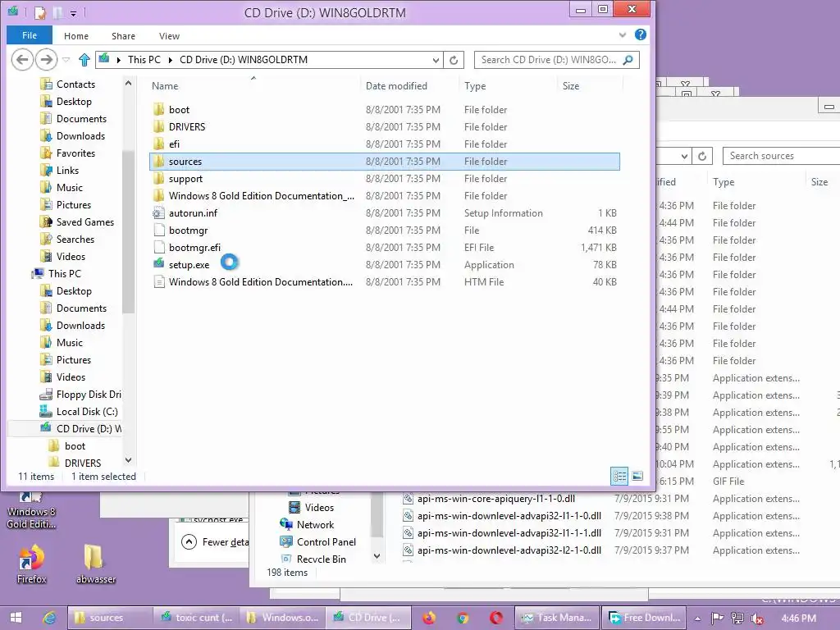Open address dropdown in sources window
840x630 pixels.
tap(684, 156)
